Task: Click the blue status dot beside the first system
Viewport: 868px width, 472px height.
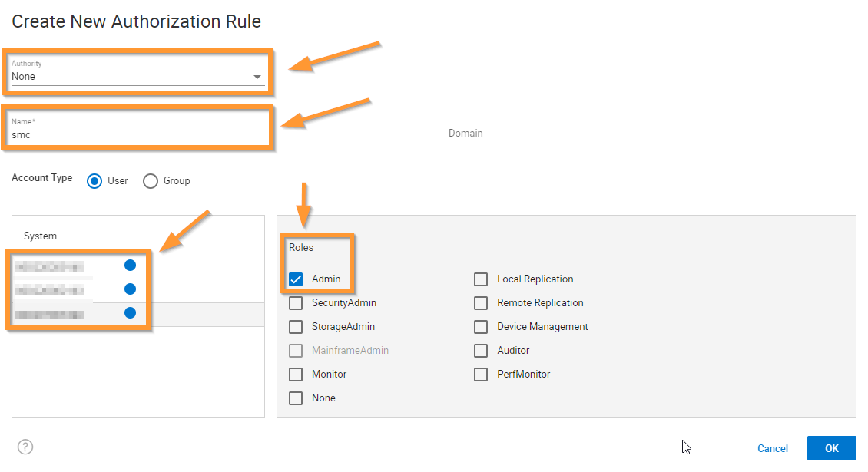Action: pos(130,265)
